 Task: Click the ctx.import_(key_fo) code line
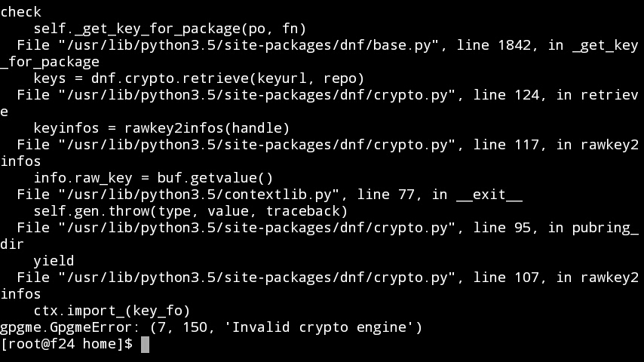[x=112, y=311]
